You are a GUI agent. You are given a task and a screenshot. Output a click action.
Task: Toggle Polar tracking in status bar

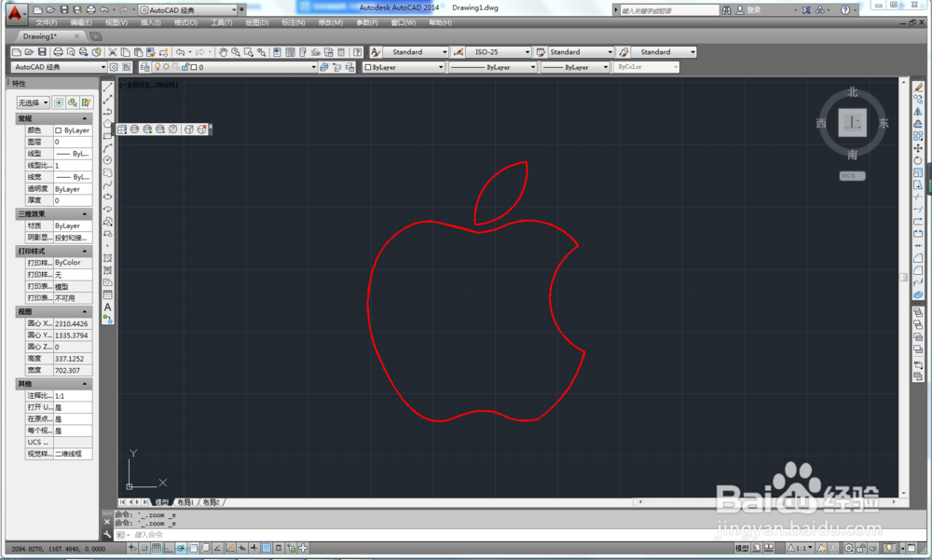pyautogui.click(x=181, y=548)
